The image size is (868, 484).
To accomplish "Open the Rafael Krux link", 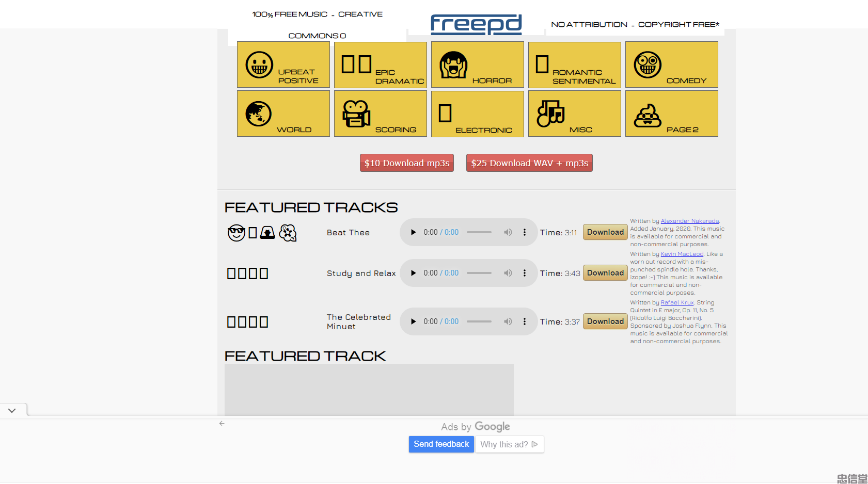I will click(x=677, y=302).
